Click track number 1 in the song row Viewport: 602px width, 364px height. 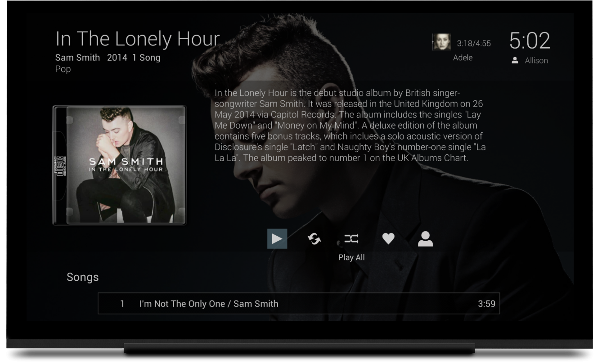[122, 304]
